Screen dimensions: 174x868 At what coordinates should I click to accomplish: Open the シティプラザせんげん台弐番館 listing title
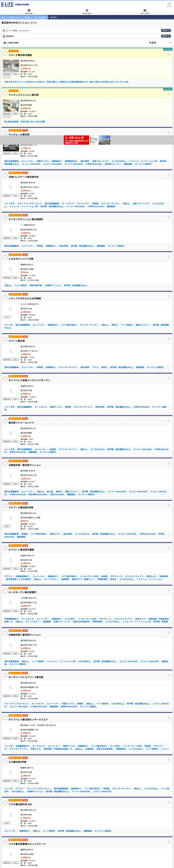tap(25, 298)
